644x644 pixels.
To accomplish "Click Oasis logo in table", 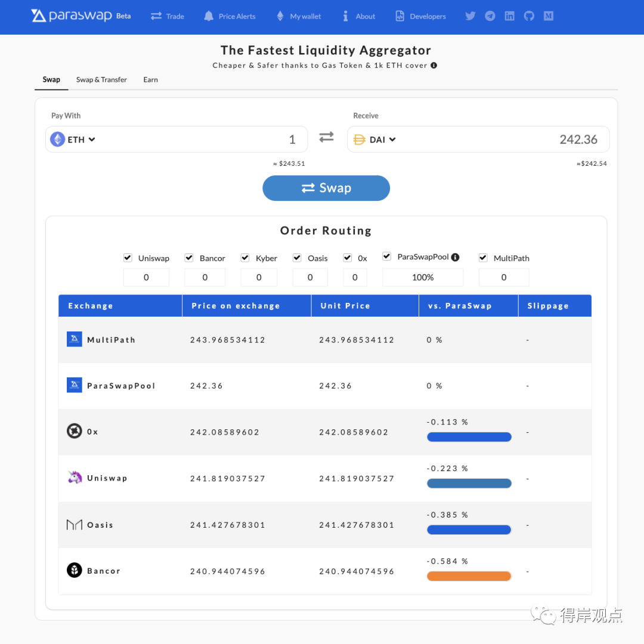I will tap(75, 525).
